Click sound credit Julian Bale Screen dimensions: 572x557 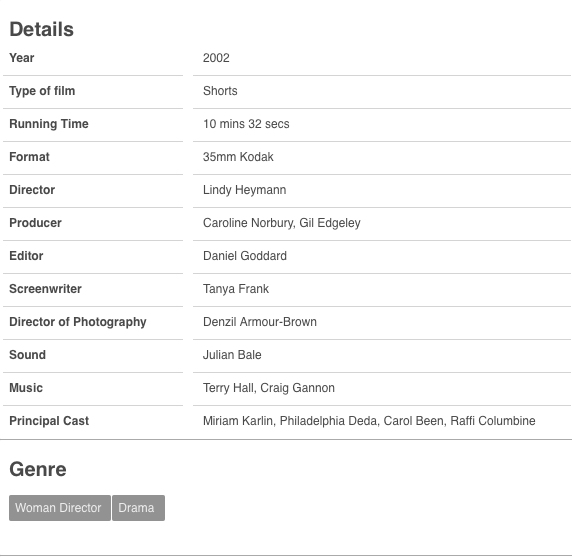232,355
